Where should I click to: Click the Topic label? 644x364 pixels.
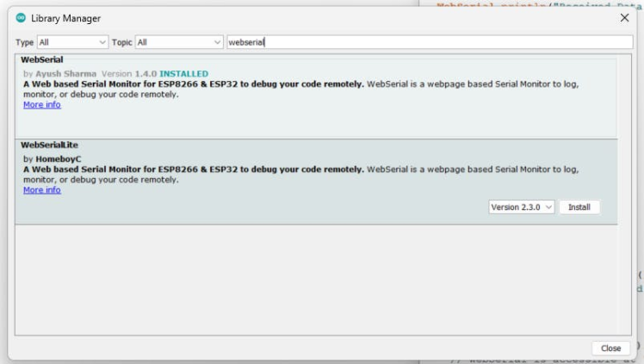(122, 42)
